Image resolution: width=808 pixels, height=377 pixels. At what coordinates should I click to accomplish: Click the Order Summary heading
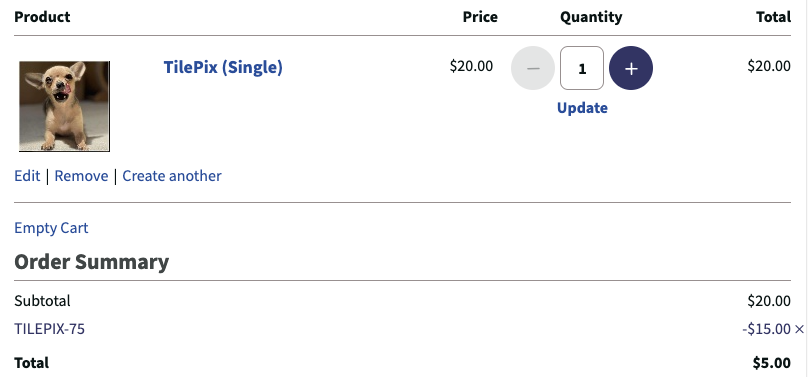(x=92, y=262)
